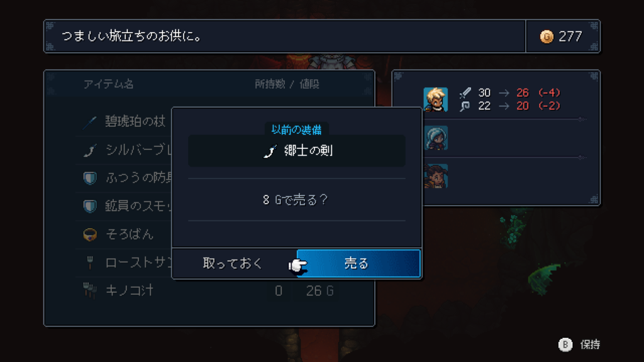Click the shield icon beside 鉱員のスモック
Viewport: 644px width, 362px height.
coord(89,206)
